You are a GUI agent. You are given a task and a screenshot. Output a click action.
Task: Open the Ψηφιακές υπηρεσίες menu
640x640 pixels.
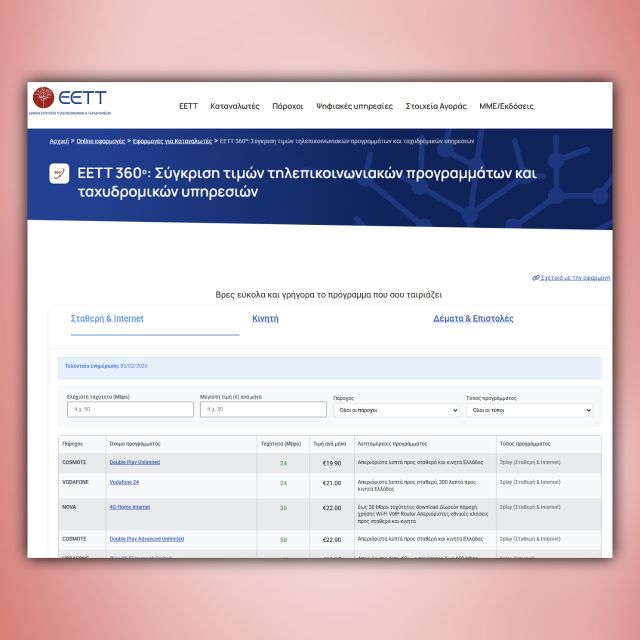(354, 106)
